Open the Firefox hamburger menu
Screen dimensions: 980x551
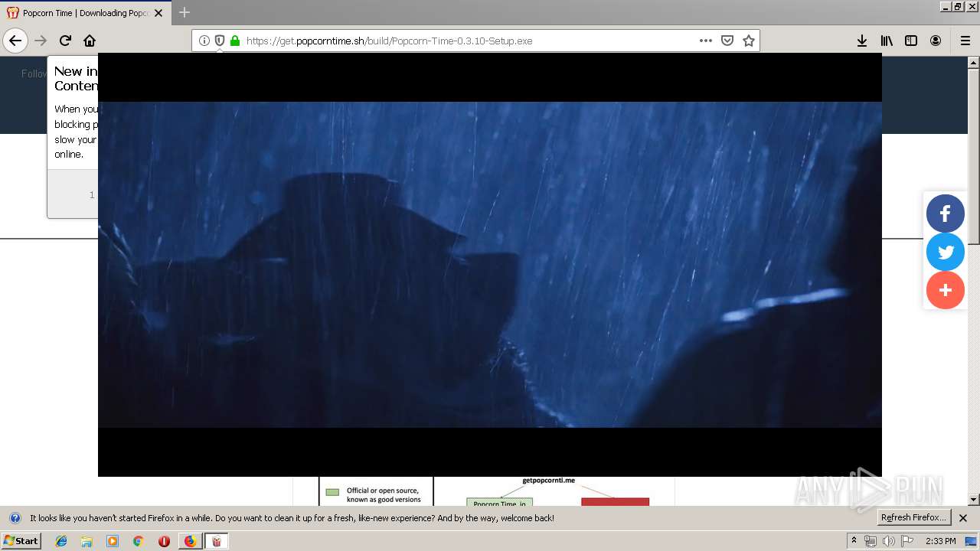tap(965, 41)
